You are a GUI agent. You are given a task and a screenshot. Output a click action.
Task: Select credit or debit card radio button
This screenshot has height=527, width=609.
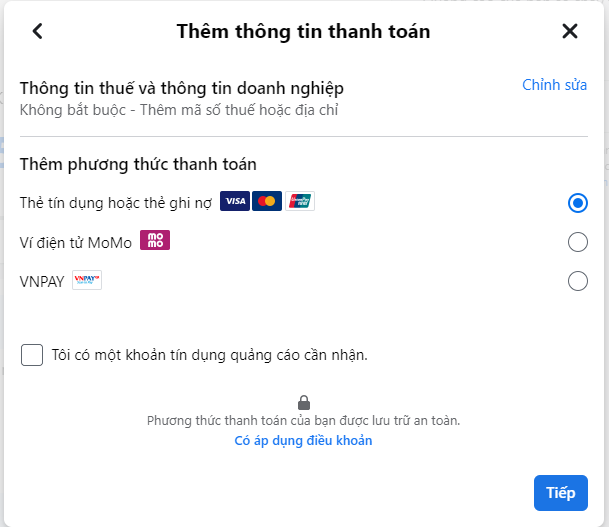[x=577, y=203]
